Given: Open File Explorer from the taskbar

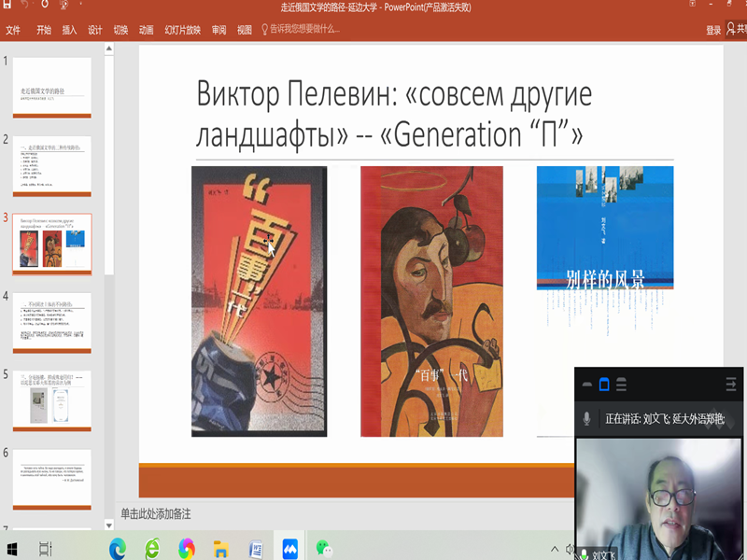Looking at the screenshot, I should click(221, 549).
